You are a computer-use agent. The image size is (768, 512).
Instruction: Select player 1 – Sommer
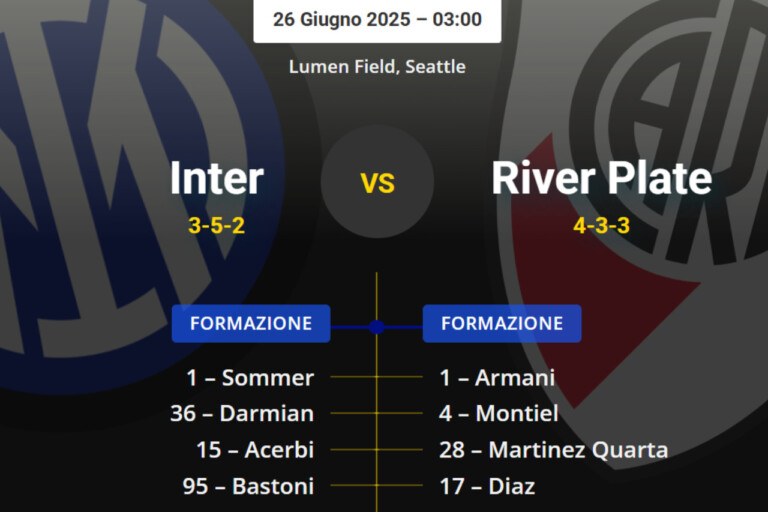[x=250, y=378]
